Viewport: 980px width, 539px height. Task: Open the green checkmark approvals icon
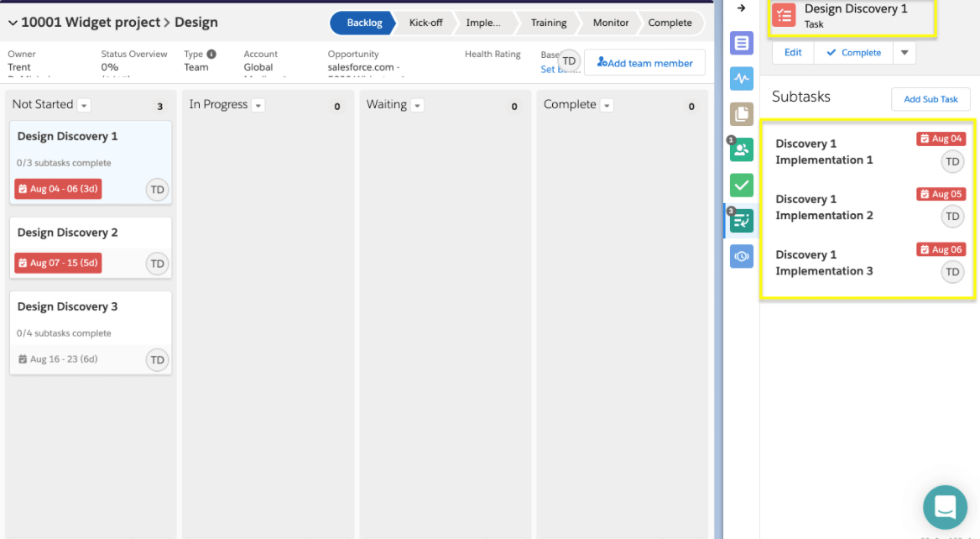pos(741,185)
